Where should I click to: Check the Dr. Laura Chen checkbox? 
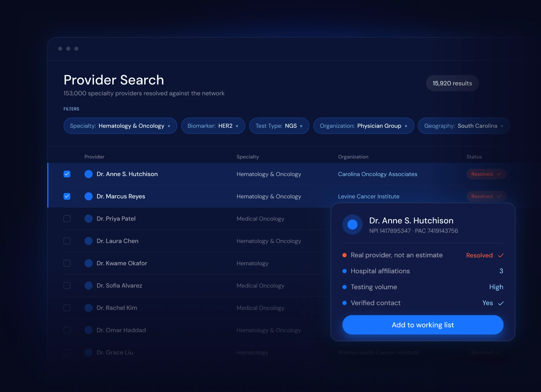click(67, 241)
